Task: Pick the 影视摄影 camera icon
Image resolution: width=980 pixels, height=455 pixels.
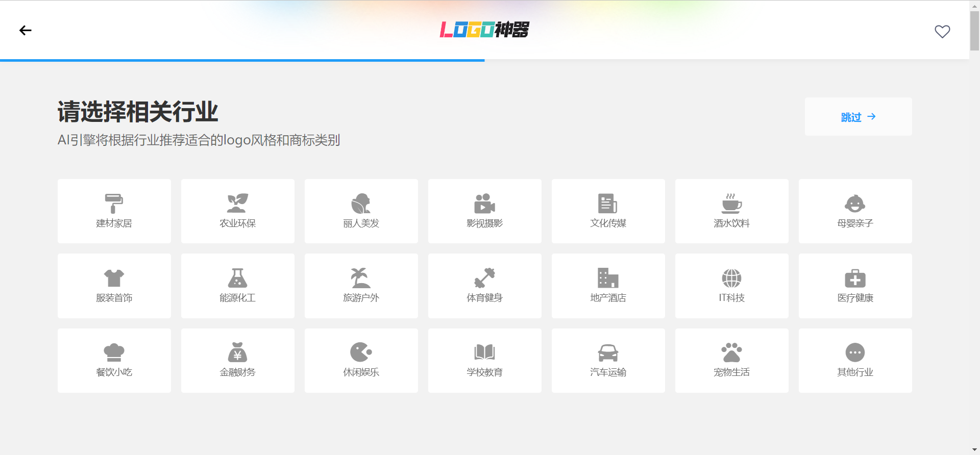Action: pos(484,203)
